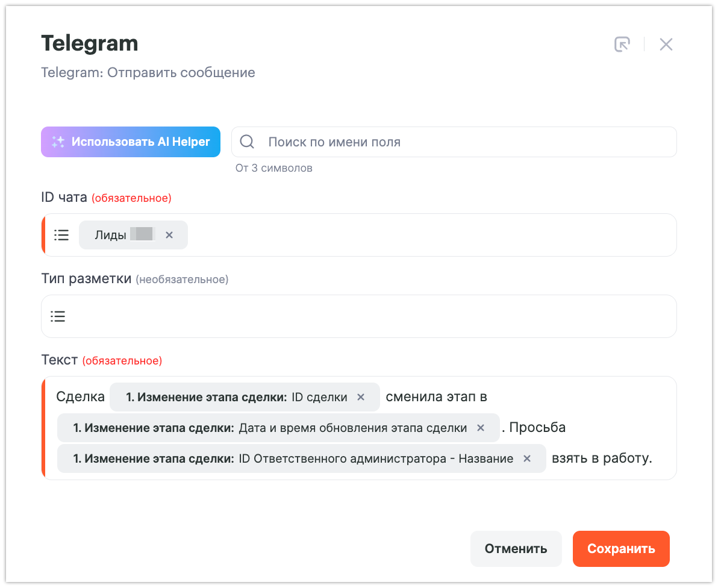This screenshot has height=588, width=718.
Task: Open the Тип разметки list icon
Action: coord(58,316)
